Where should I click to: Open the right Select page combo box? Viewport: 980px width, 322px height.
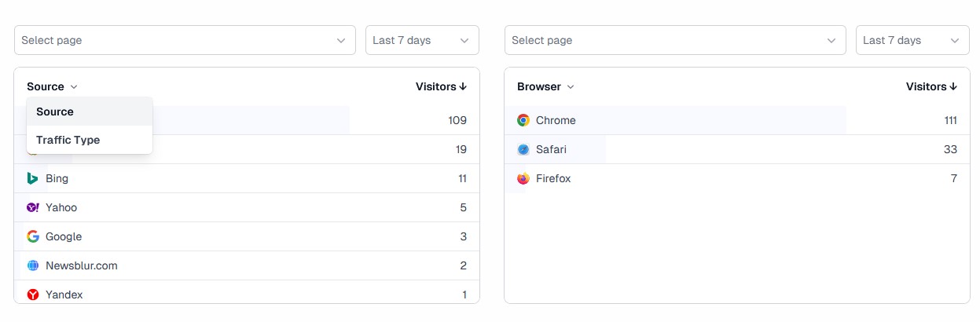[x=675, y=40]
